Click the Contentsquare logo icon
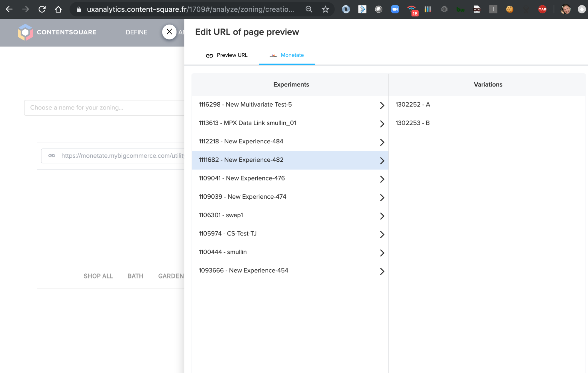588x373 pixels. point(25,32)
